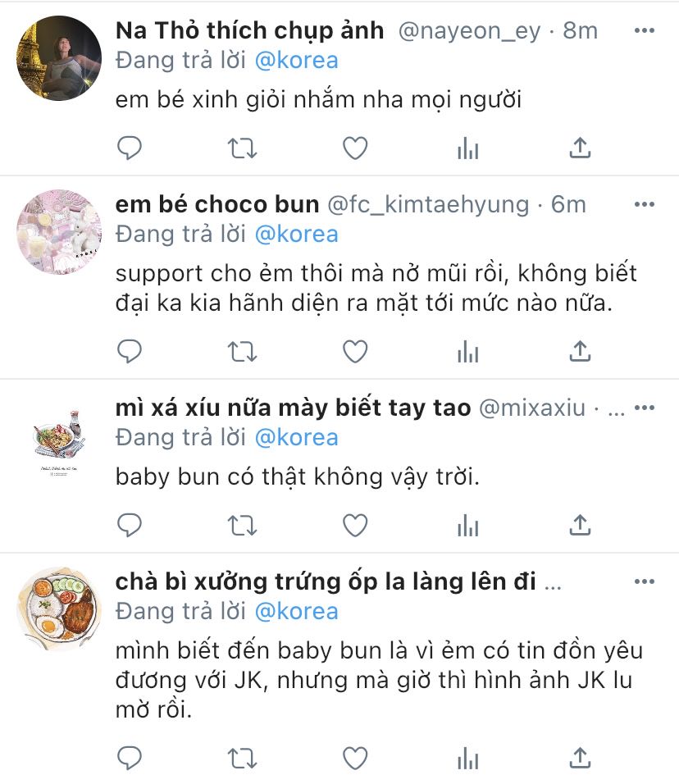
Task: Retweet the 'chà bì xường trứng ốp la' tweet
Action: pyautogui.click(x=242, y=759)
